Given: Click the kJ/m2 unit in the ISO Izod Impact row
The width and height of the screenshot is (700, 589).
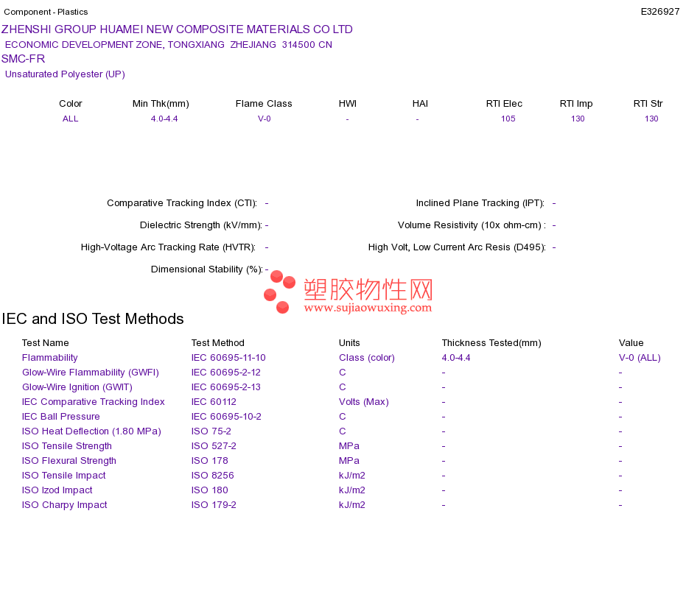Looking at the screenshot, I should click(351, 490).
